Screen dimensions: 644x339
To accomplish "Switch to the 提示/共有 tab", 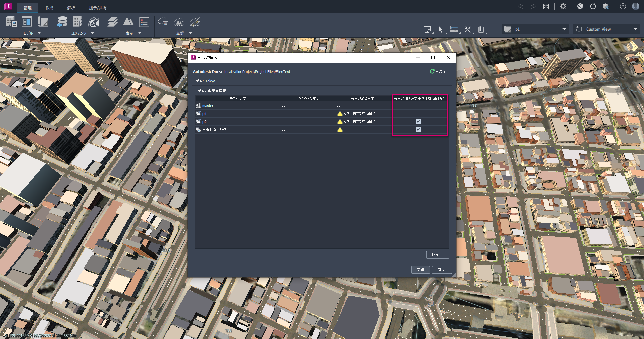I will [x=98, y=8].
